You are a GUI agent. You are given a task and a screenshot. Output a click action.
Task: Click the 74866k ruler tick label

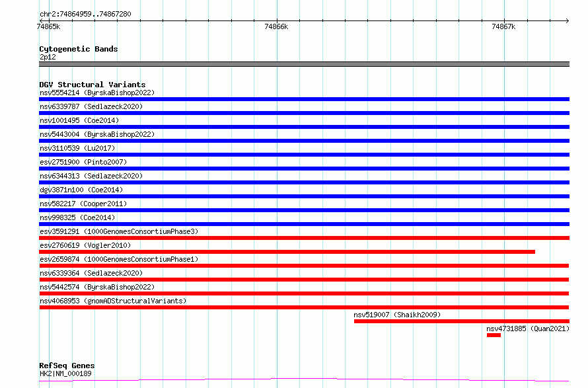[x=276, y=26]
